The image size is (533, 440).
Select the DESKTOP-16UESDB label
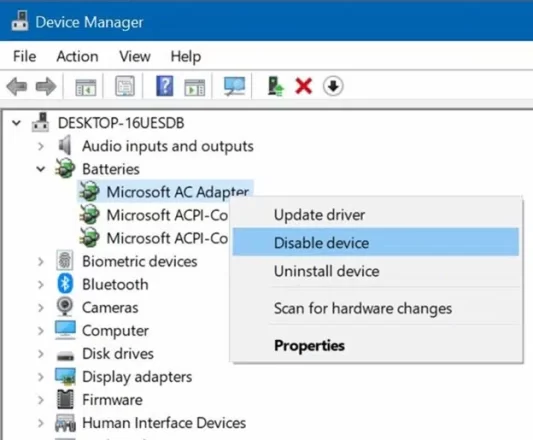[121, 123]
